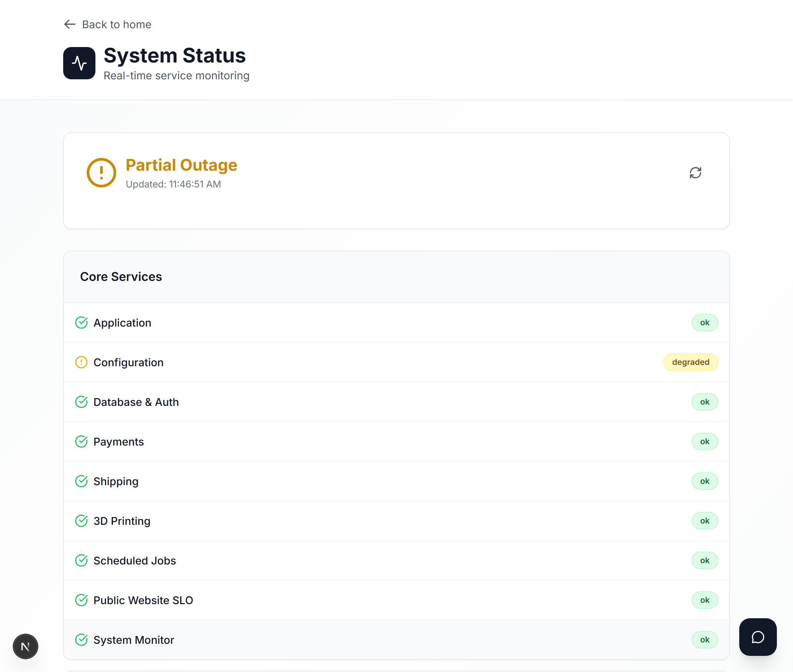Click the ok badge on Public Website SLO row
The height and width of the screenshot is (672, 793).
point(705,600)
